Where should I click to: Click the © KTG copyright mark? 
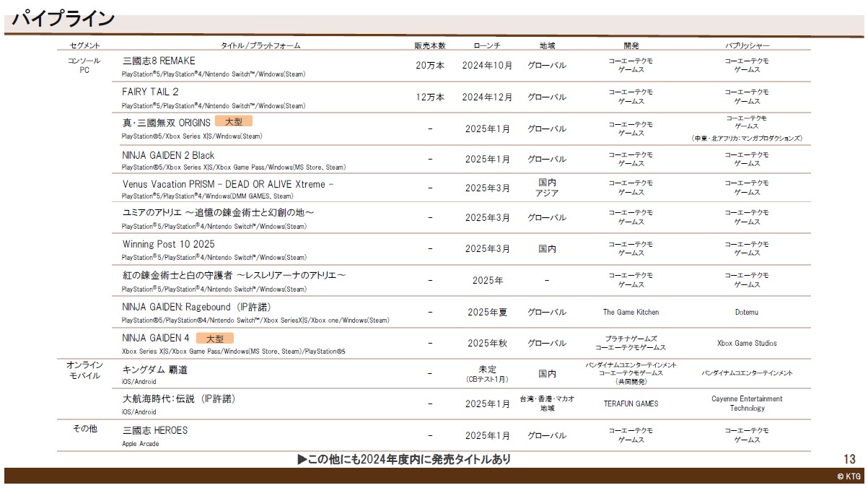click(849, 476)
